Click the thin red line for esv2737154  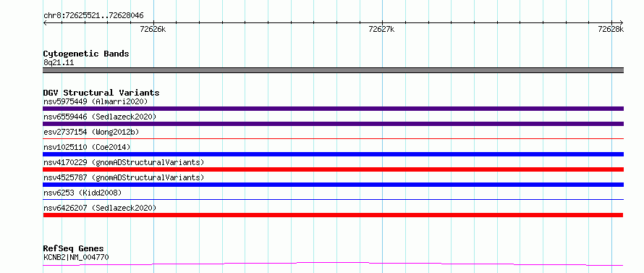tap(333, 139)
